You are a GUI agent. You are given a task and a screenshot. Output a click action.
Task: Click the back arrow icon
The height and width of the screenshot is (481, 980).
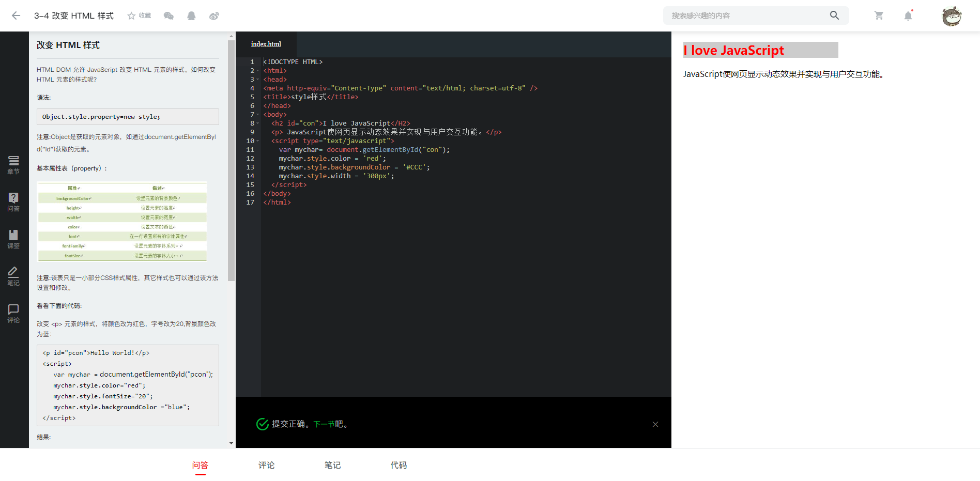click(16, 15)
